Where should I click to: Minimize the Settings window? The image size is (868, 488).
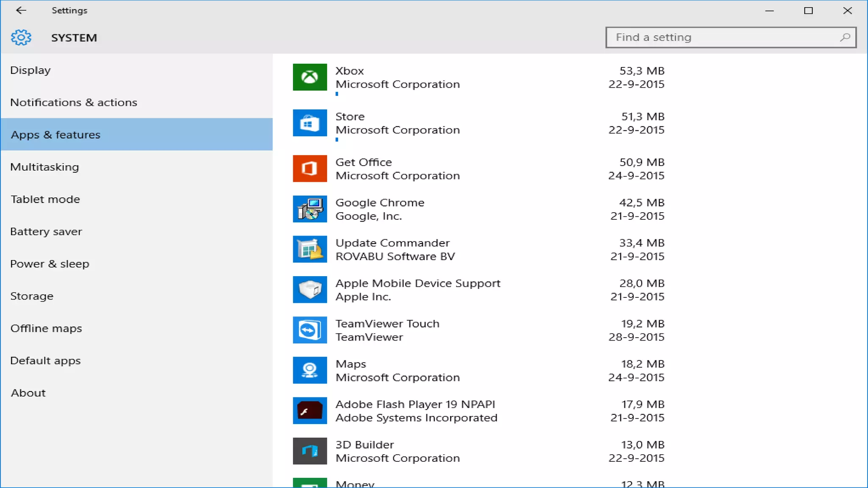[x=770, y=11]
